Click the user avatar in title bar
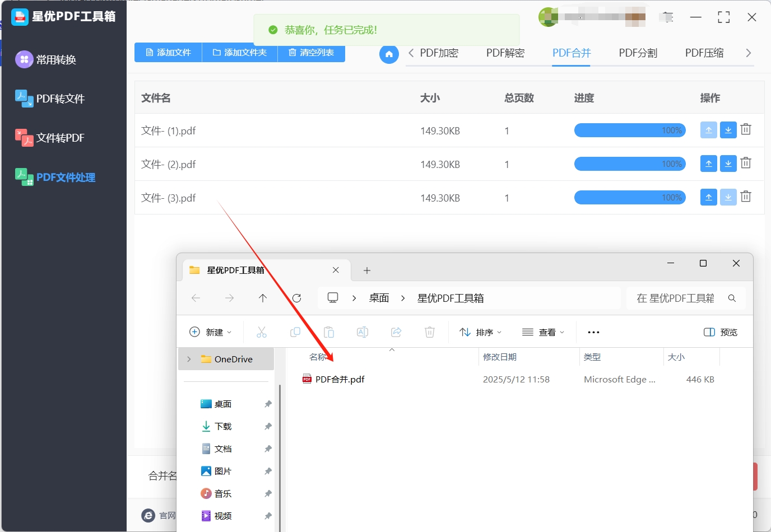Screen dimensions: 771x532 click(x=548, y=17)
